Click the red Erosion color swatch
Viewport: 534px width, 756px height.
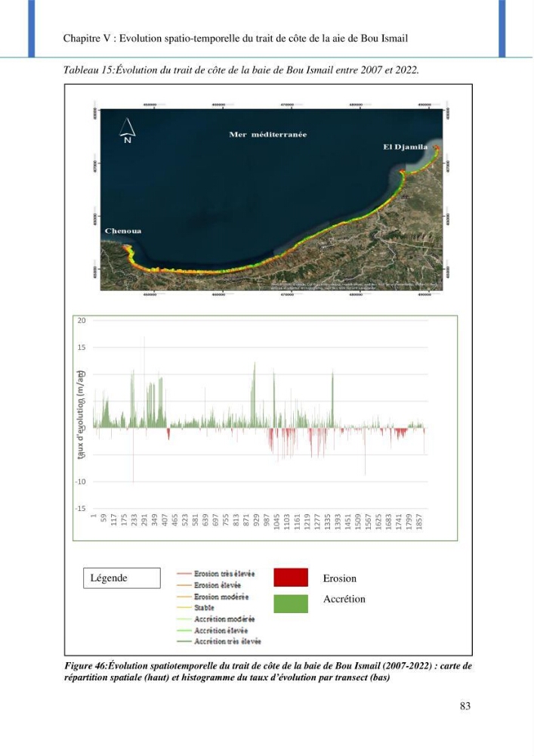pyautogui.click(x=291, y=577)
